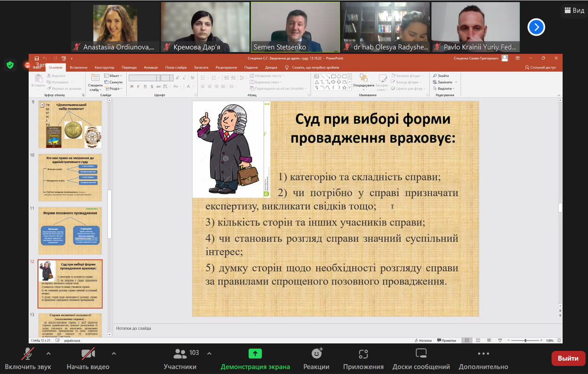The width and height of the screenshot is (588, 374).
Task: Open Whiteboards (Доски сообщений) in Zoom
Action: tap(421, 354)
